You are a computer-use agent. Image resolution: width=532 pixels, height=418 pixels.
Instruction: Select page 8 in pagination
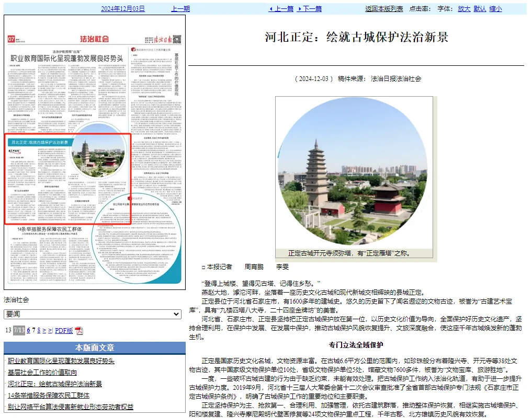point(38,330)
